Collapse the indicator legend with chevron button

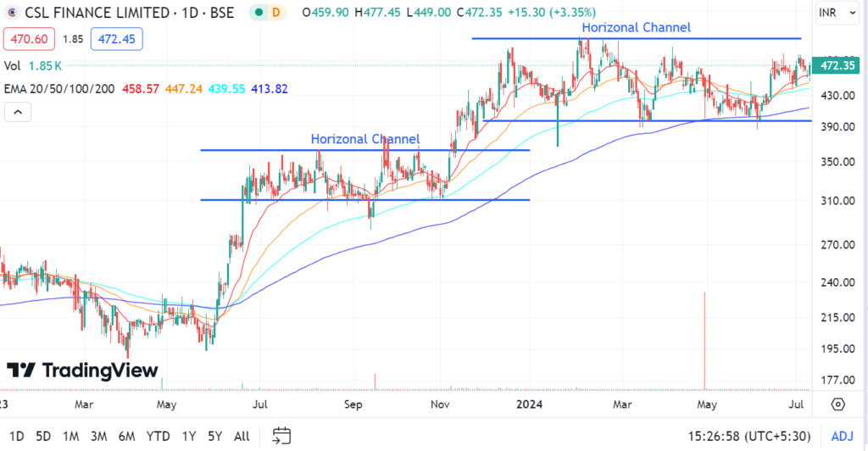[18, 113]
